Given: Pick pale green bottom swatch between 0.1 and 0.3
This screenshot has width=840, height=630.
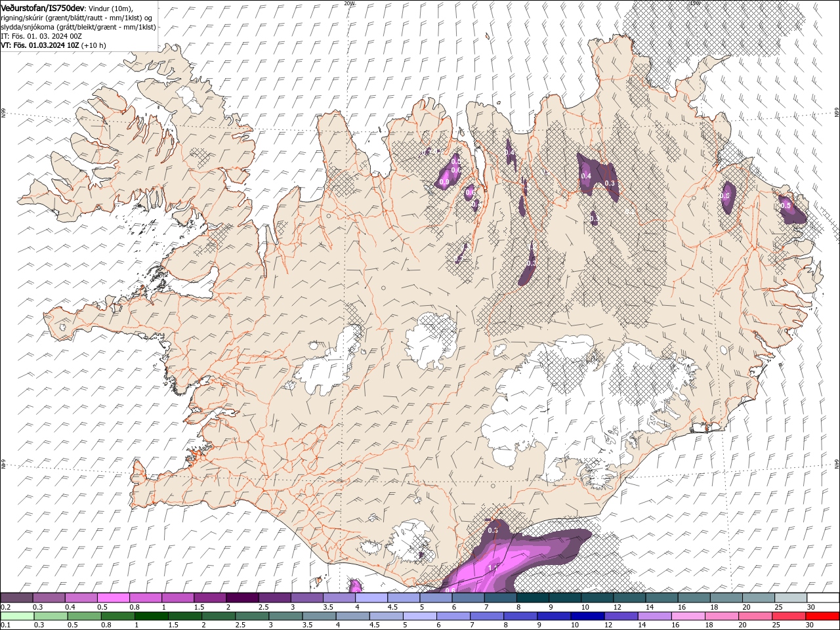Looking at the screenshot, I should [x=17, y=616].
